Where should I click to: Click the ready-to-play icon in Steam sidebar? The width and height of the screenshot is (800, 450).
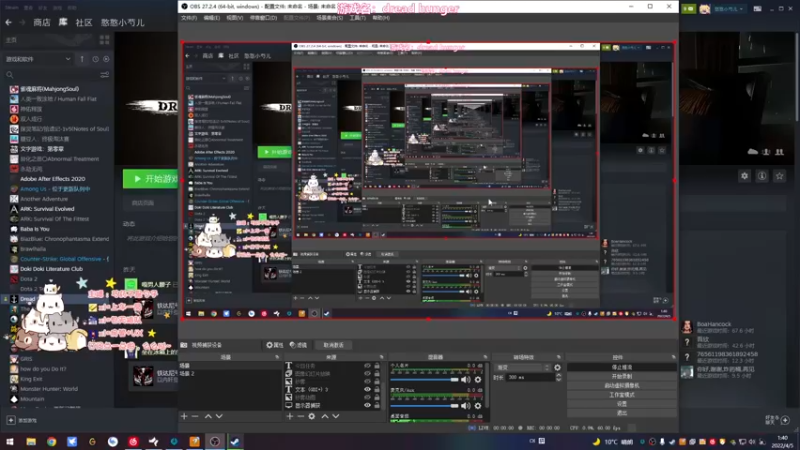pyautogui.click(x=106, y=59)
